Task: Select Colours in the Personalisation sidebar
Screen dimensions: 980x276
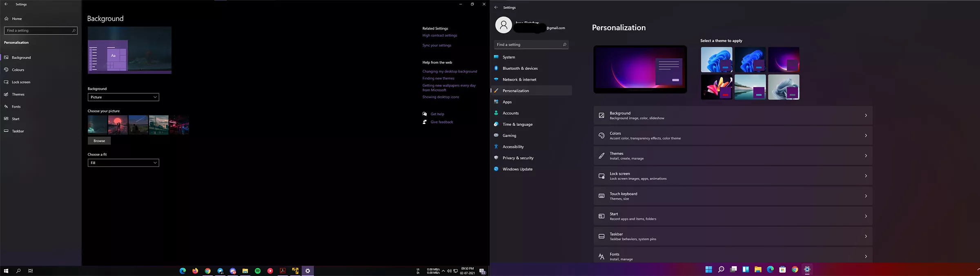Action: tap(18, 70)
